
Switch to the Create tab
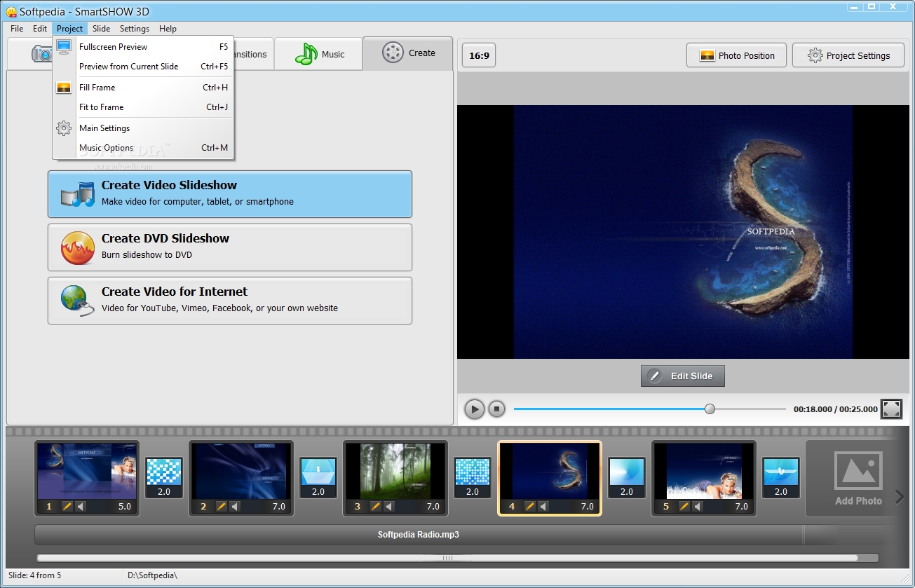(x=407, y=53)
